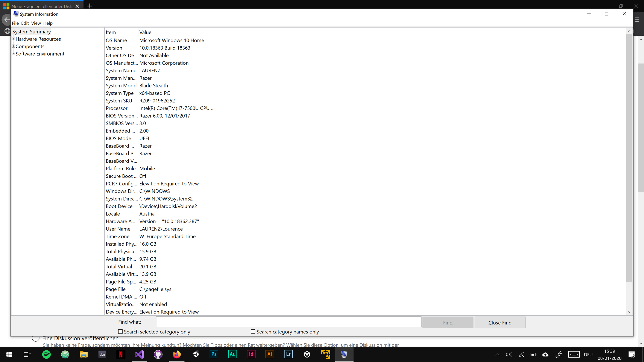The height and width of the screenshot is (362, 644).
Task: Click the Close Find button
Action: tap(500, 323)
